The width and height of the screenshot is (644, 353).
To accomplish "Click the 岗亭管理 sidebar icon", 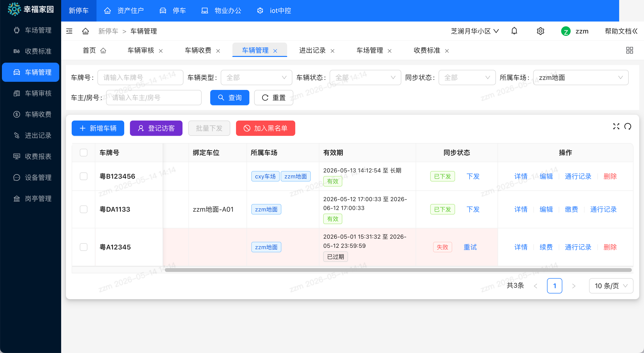I will tap(17, 198).
